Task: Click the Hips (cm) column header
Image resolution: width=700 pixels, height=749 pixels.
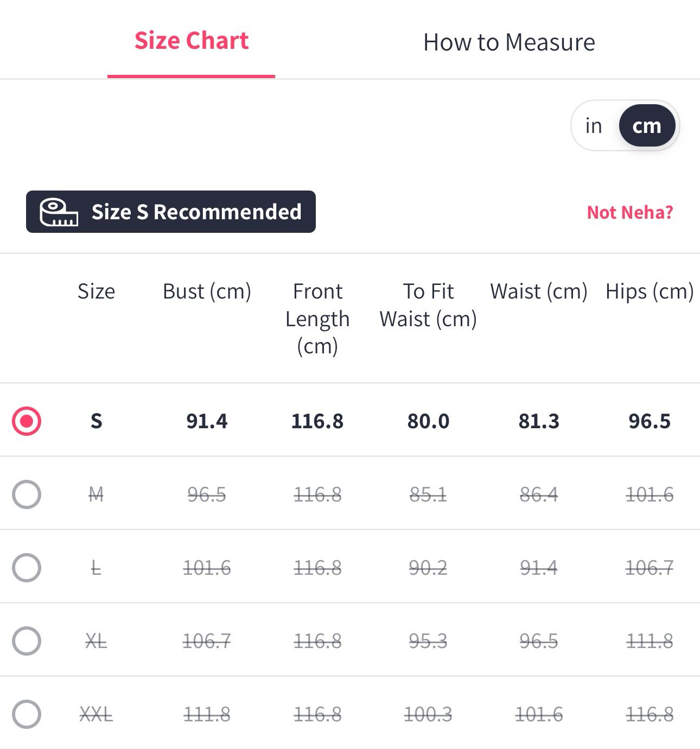Action: tap(650, 291)
